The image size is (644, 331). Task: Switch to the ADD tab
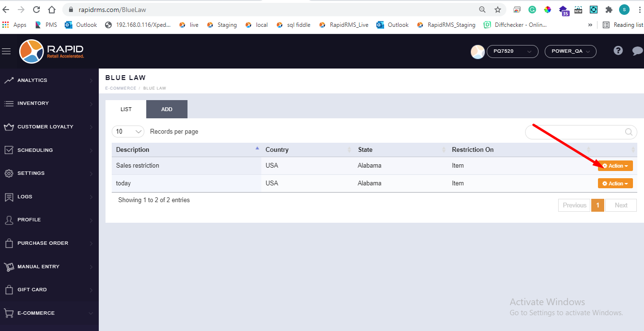point(166,109)
